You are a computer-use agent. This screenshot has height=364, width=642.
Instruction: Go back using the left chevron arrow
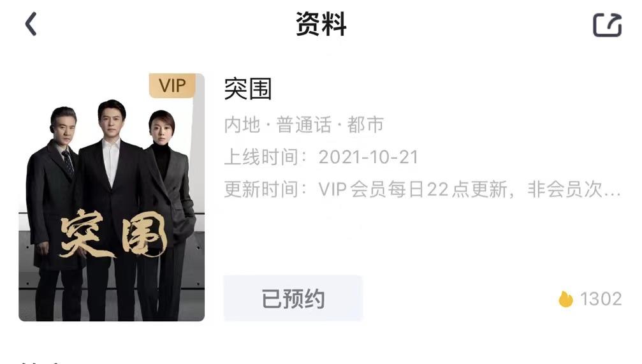click(x=31, y=24)
